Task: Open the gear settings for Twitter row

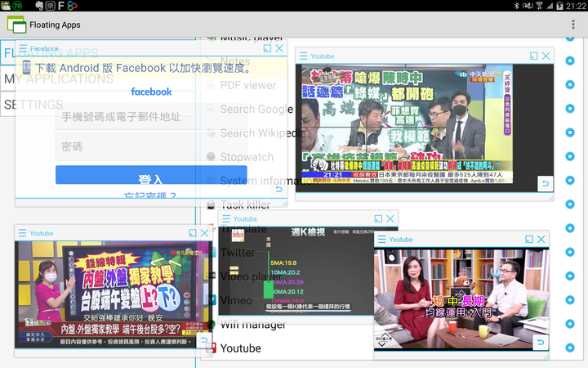Action: click(x=570, y=252)
